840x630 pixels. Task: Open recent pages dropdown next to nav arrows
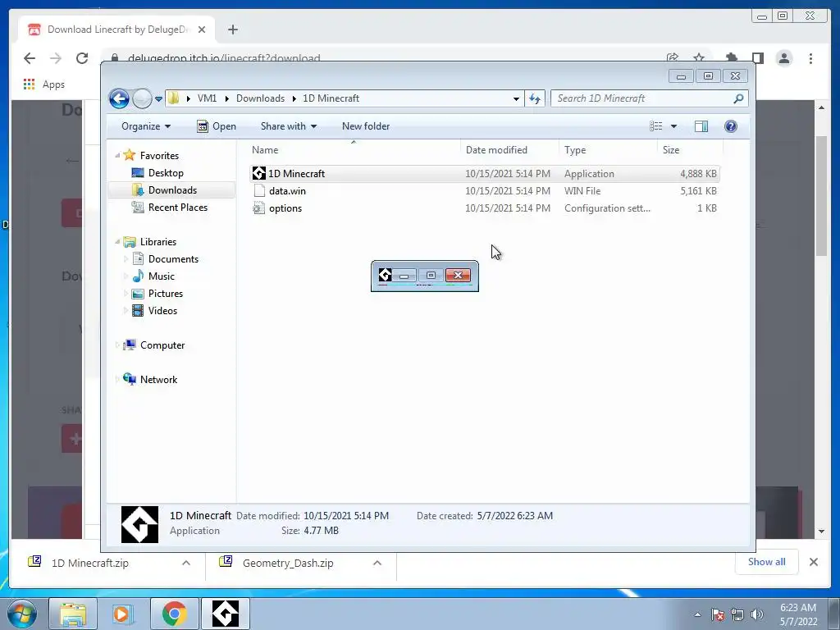click(158, 99)
